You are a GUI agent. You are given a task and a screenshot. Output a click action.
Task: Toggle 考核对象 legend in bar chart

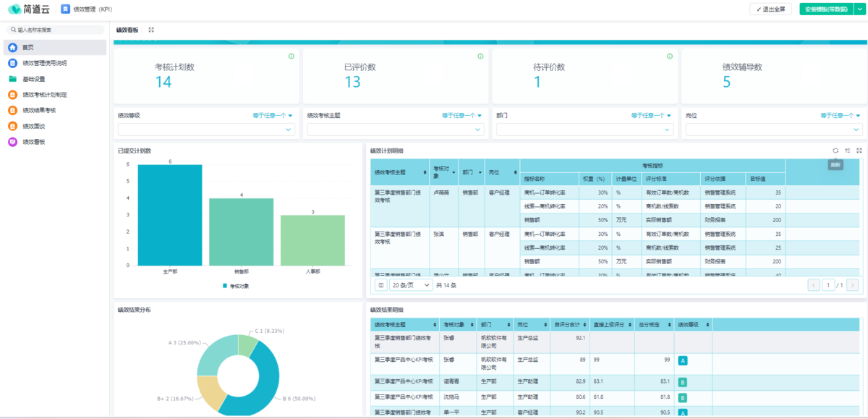pos(234,286)
